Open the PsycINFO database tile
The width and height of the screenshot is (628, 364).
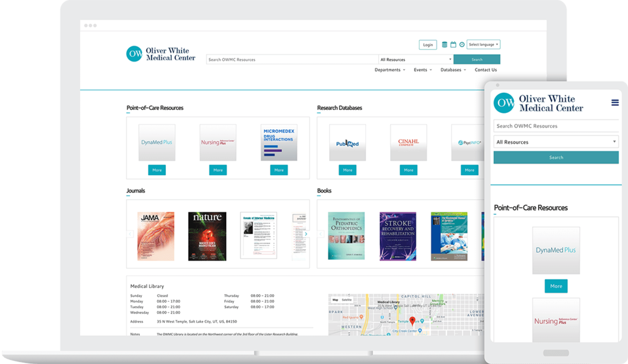(x=468, y=142)
